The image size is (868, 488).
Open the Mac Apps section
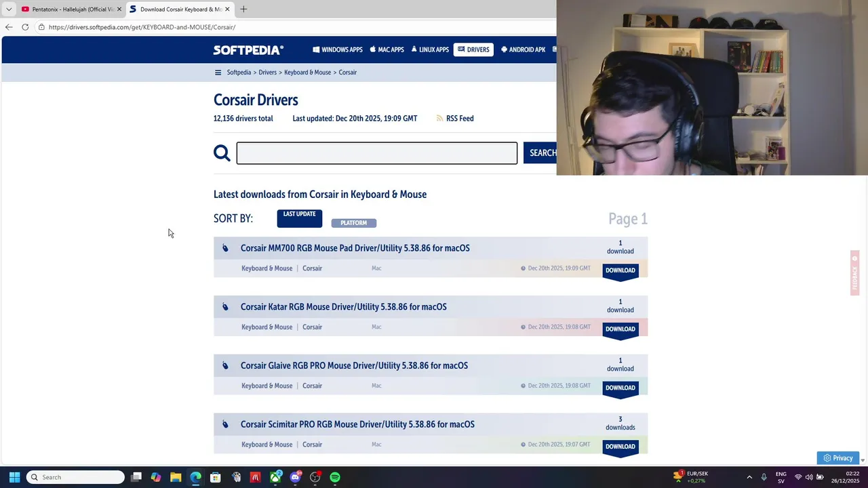(387, 49)
